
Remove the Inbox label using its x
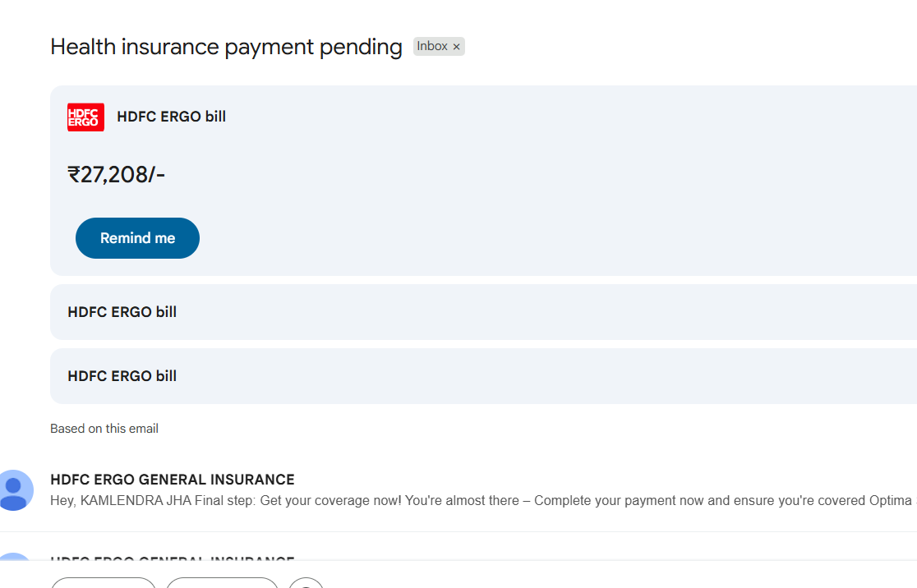pos(457,47)
